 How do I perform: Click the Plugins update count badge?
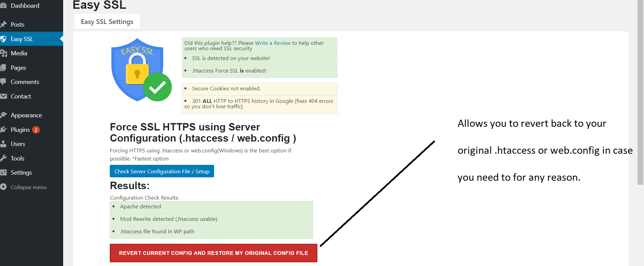click(36, 130)
